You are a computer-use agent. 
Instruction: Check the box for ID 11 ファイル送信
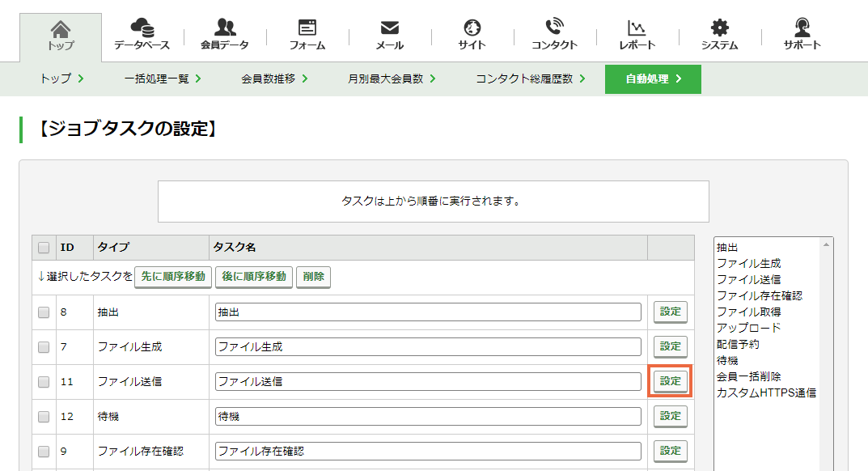(x=44, y=382)
